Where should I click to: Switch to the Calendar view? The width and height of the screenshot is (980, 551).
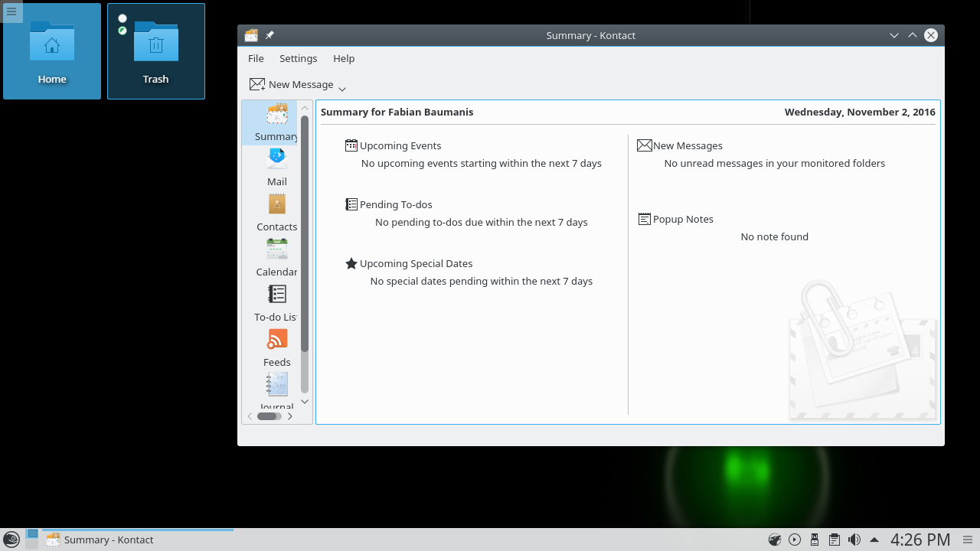click(276, 258)
